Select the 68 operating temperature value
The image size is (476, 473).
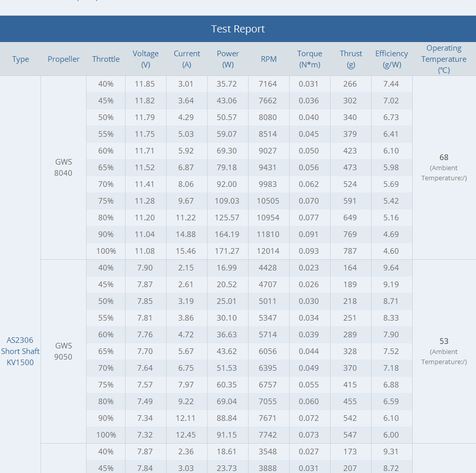click(444, 157)
